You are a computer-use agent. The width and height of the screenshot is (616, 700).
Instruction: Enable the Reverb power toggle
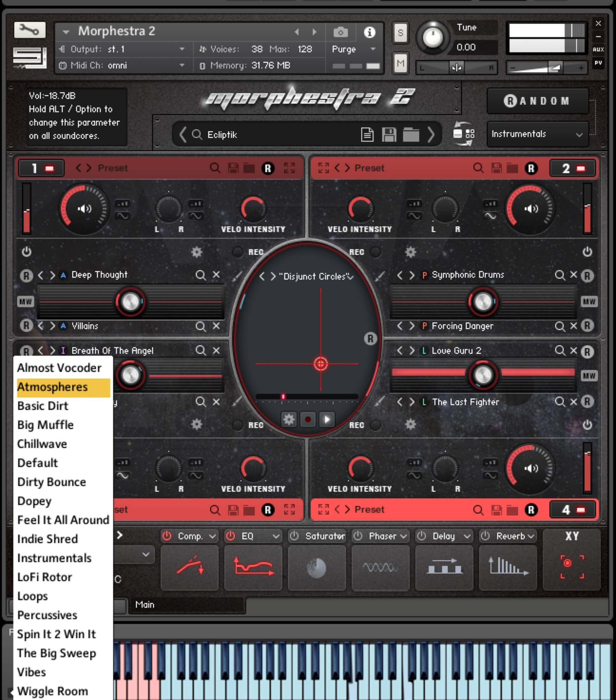coord(485,536)
